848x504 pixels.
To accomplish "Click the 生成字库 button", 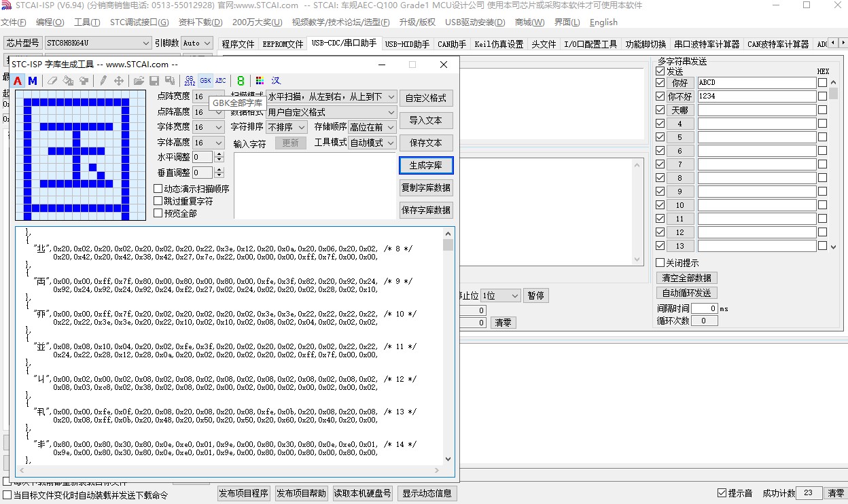I will 426,165.
